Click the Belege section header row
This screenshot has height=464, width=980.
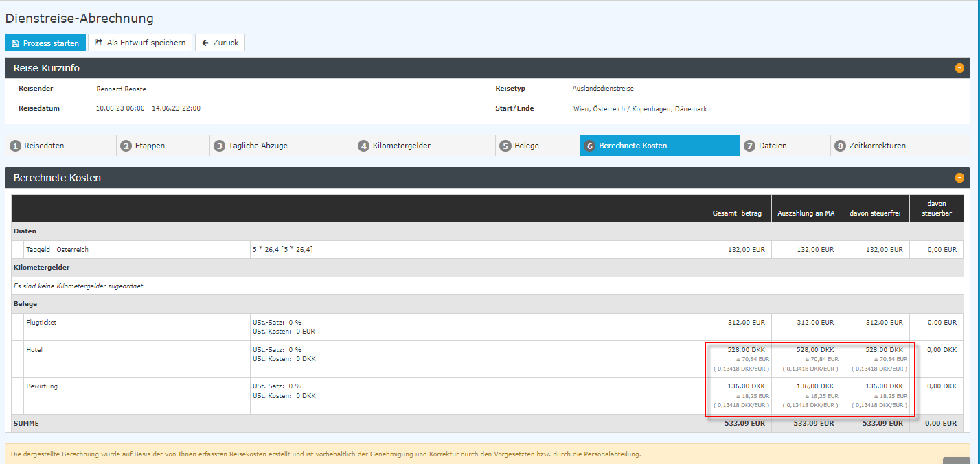point(488,303)
